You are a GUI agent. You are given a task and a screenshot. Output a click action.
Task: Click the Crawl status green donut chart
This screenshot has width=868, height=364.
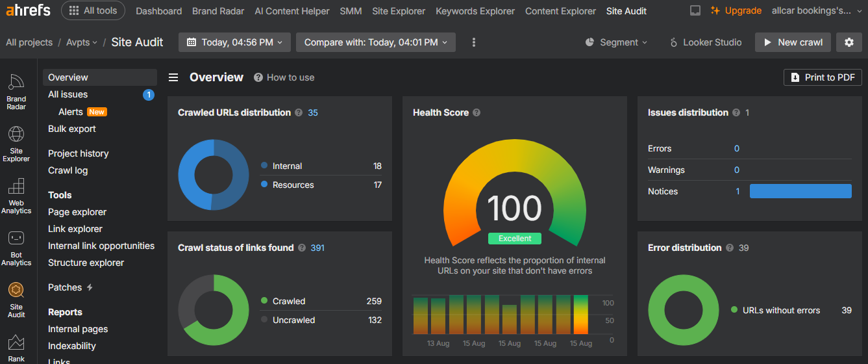(214, 310)
